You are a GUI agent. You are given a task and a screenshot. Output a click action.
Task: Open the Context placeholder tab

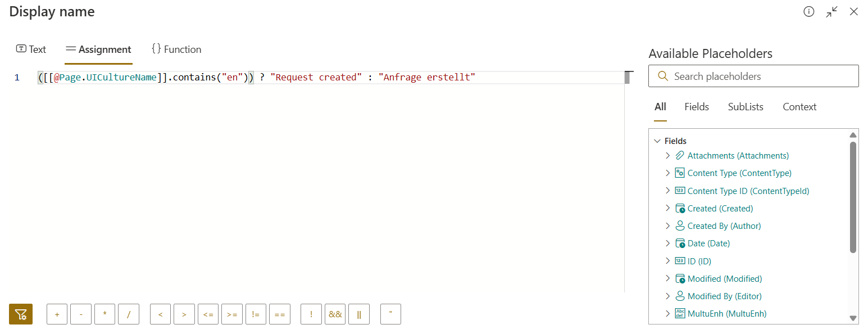[799, 106]
